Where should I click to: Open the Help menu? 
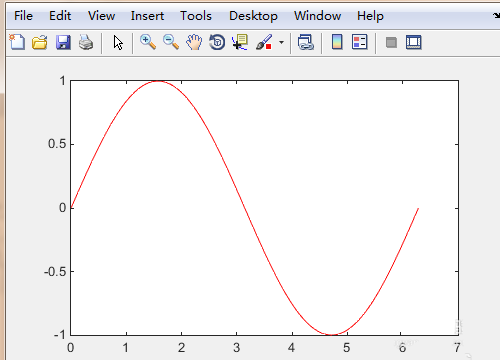tap(370, 16)
